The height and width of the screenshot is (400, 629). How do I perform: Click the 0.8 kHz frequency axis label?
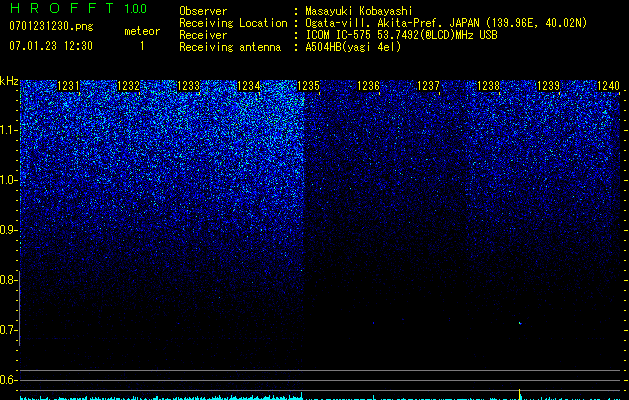click(x=8, y=280)
